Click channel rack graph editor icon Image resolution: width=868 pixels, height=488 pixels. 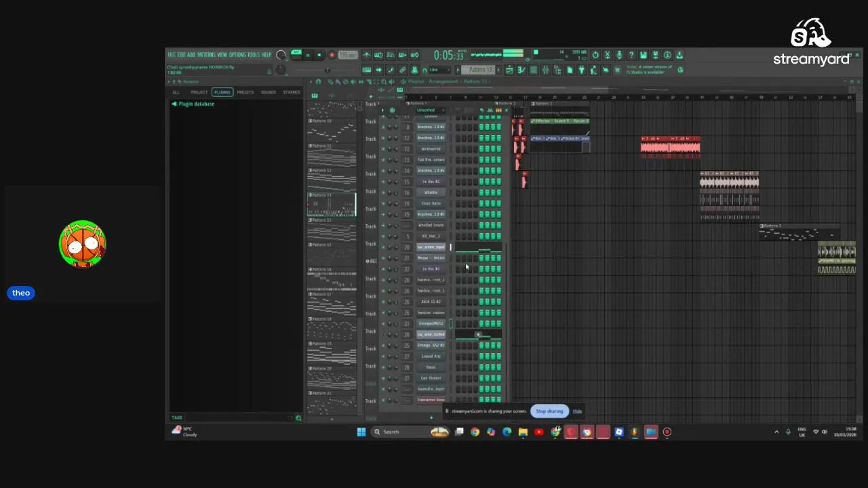coord(490,110)
